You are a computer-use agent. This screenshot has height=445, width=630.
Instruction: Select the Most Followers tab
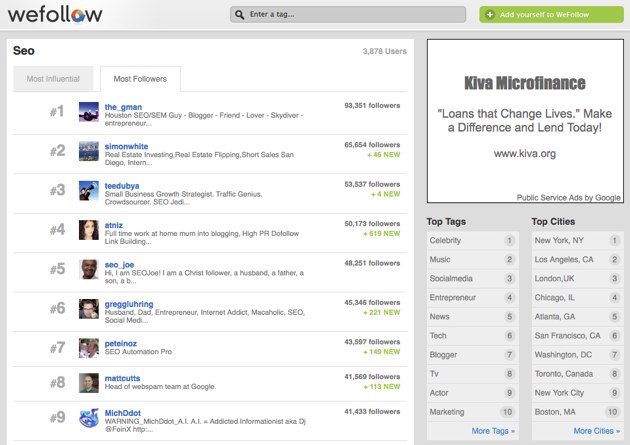(x=140, y=79)
